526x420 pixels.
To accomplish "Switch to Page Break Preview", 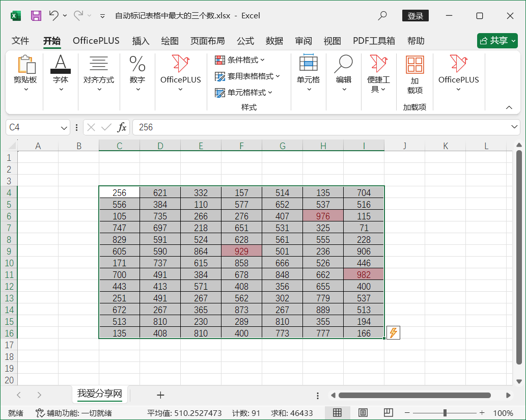I will pyautogui.click(x=389, y=413).
